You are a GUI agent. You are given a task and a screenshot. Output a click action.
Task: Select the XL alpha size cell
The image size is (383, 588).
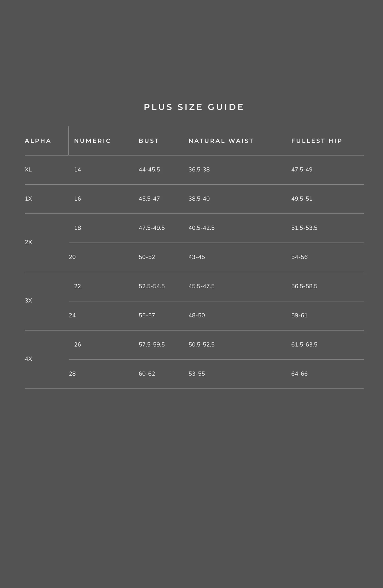pyautogui.click(x=28, y=170)
